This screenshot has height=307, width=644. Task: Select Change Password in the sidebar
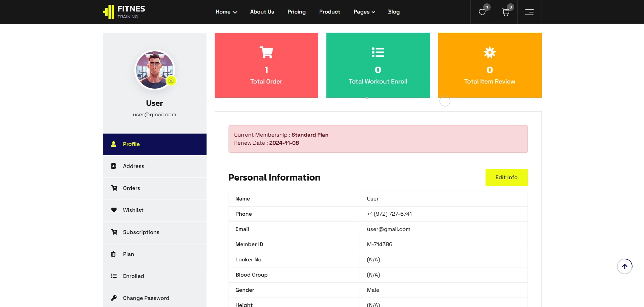point(146,298)
